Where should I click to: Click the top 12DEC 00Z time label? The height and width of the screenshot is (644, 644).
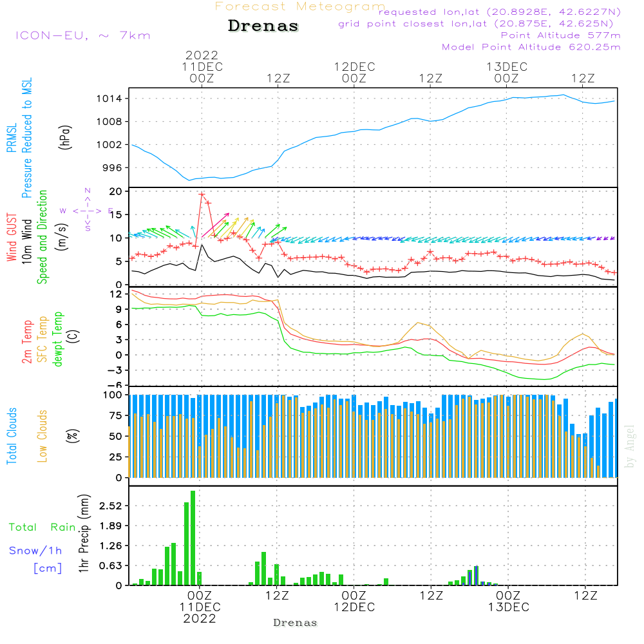(x=354, y=72)
